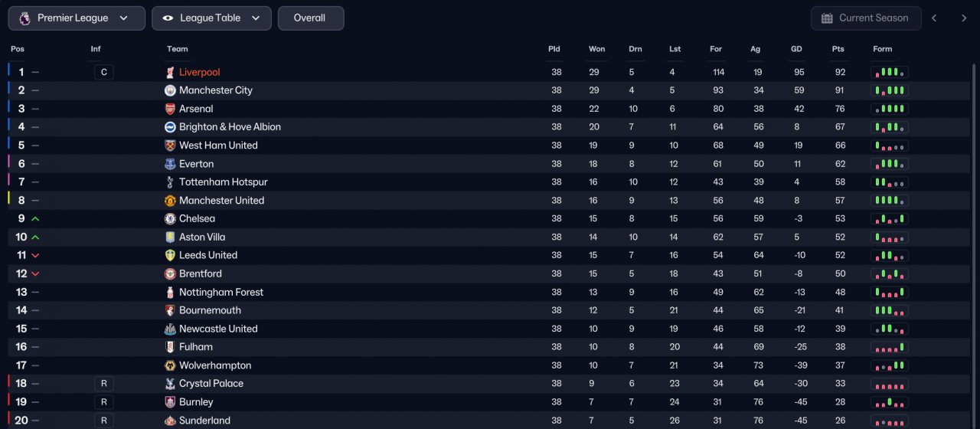Open the Brighton & Hove Albion team link
This screenshot has height=429, width=980.
(x=230, y=127)
